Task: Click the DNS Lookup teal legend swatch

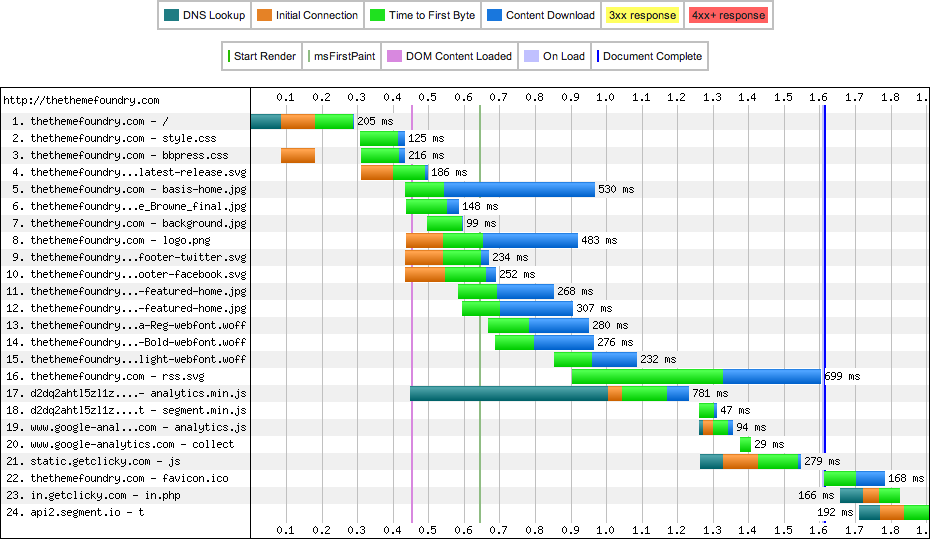Action: [171, 15]
